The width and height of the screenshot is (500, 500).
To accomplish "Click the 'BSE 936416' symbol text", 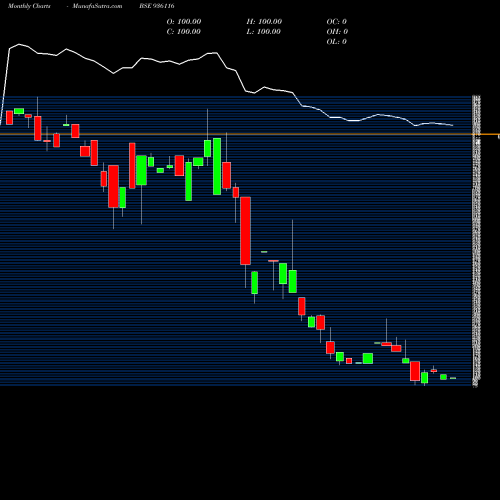I will point(157,6).
